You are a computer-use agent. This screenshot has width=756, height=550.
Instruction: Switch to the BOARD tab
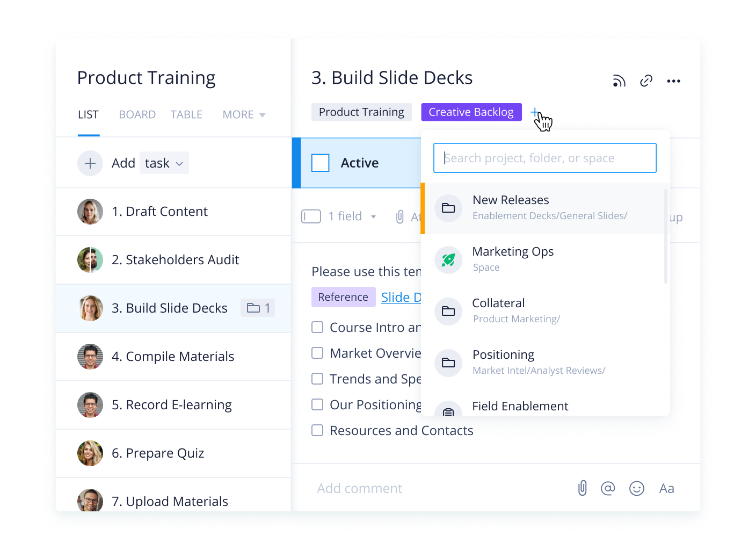[137, 115]
